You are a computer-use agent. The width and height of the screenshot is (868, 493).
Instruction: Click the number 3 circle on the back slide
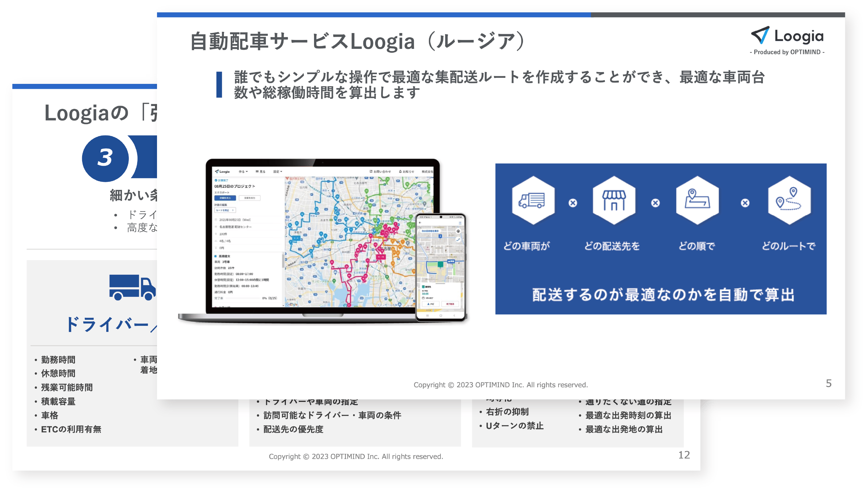105,158
